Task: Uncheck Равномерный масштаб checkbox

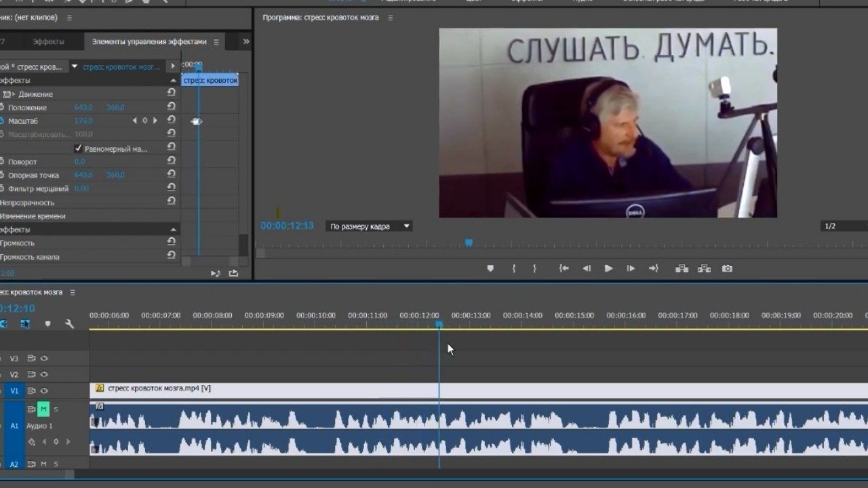Action: [78, 148]
